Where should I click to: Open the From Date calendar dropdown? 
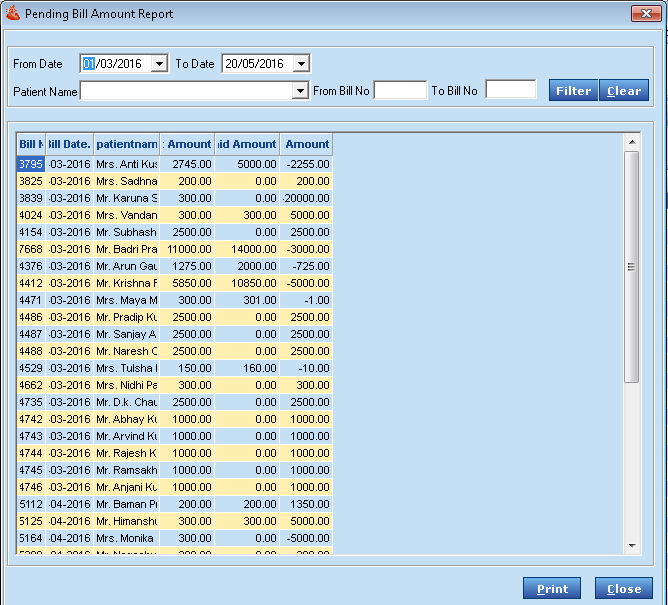coord(159,64)
